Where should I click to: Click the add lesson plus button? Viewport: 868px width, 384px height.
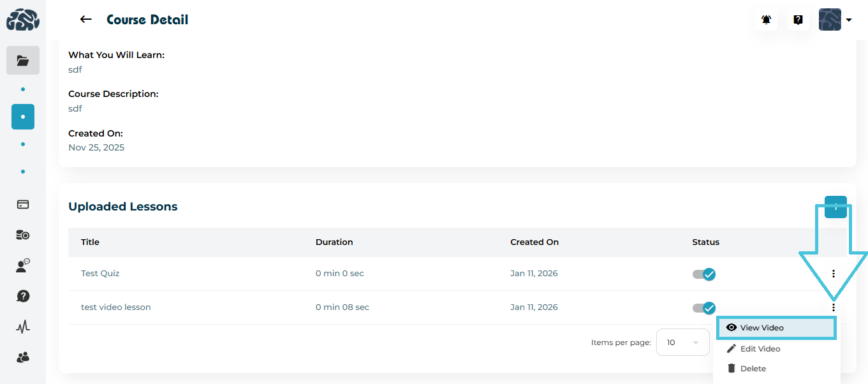click(x=835, y=207)
